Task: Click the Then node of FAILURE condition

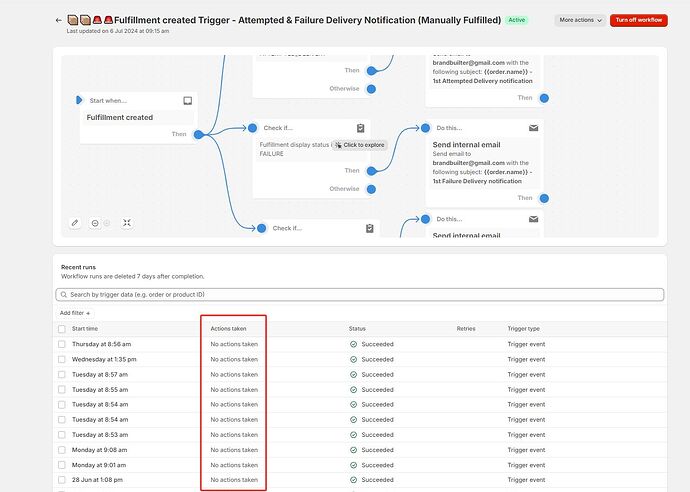Action: coord(371,171)
